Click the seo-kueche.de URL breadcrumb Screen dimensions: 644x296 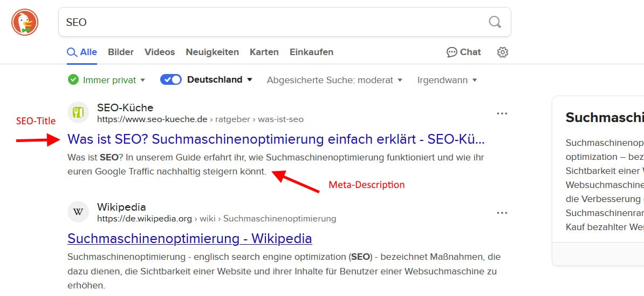(x=201, y=119)
